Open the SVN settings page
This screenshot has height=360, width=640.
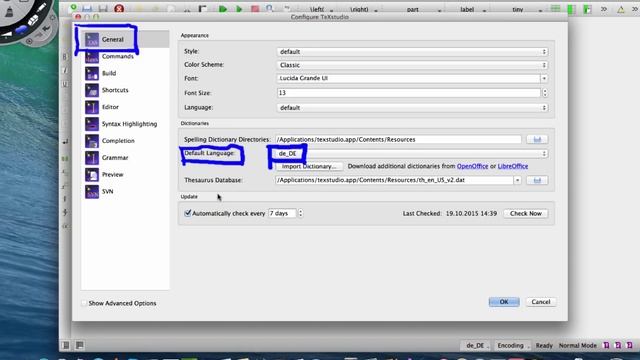pyautogui.click(x=125, y=191)
